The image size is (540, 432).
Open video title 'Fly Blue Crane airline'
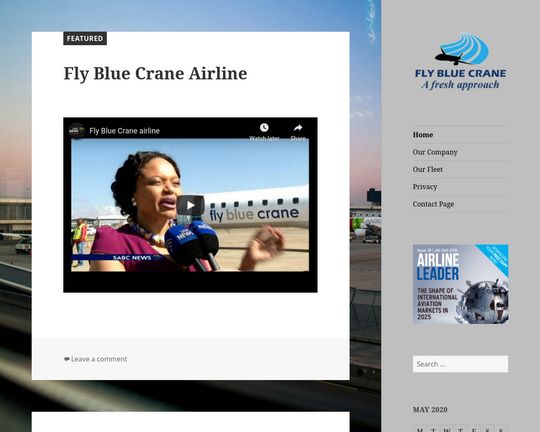tap(124, 131)
